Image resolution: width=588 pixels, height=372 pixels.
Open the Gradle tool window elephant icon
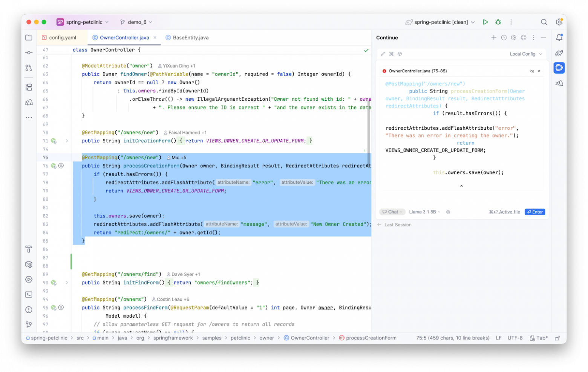(x=560, y=53)
